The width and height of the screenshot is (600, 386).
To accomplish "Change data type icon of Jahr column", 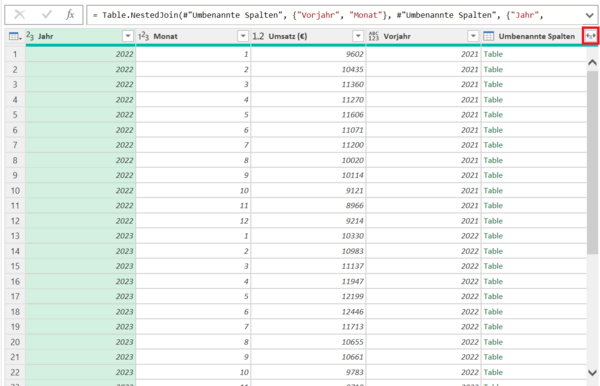I will click(30, 36).
